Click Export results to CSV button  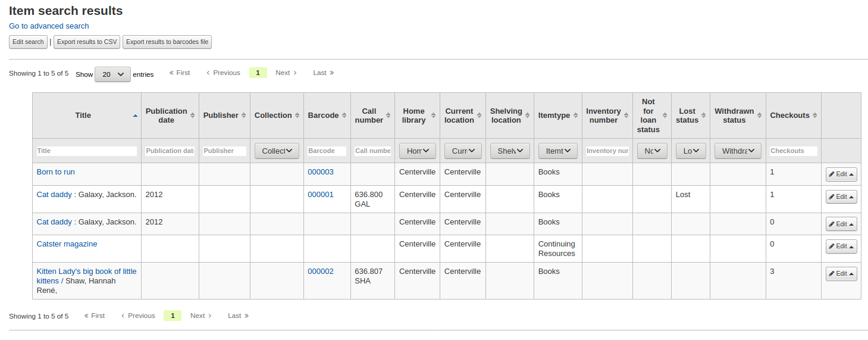click(x=87, y=42)
